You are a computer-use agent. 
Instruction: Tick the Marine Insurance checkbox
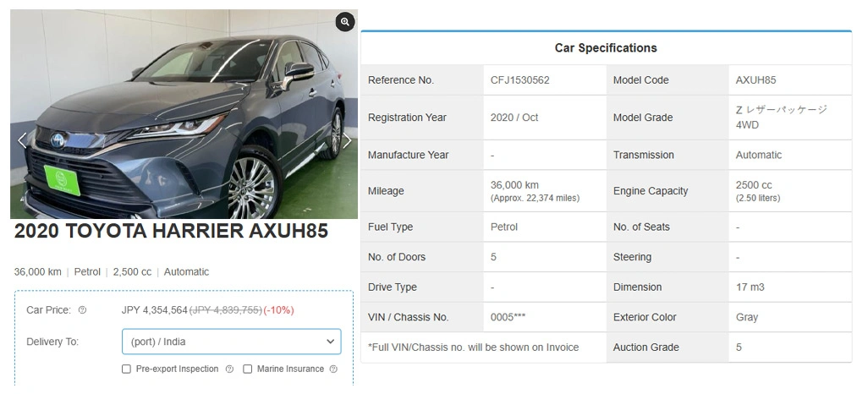tap(248, 369)
